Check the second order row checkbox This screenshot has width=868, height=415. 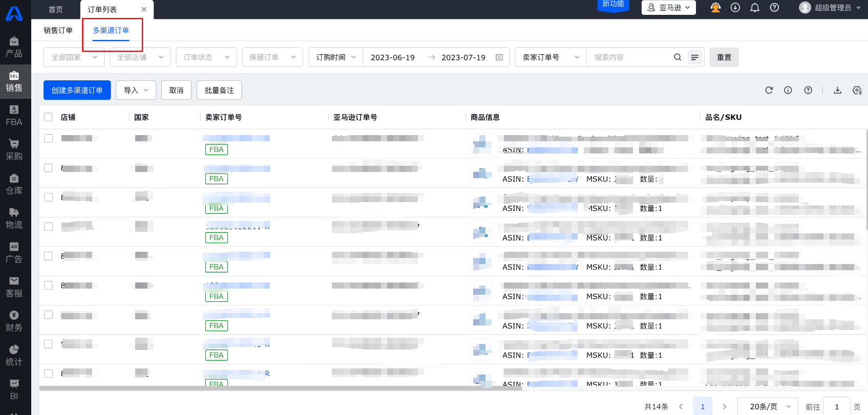(48, 168)
